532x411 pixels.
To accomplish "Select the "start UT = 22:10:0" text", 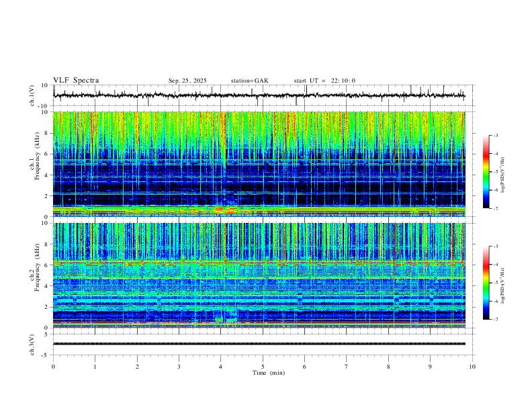I will point(324,81).
